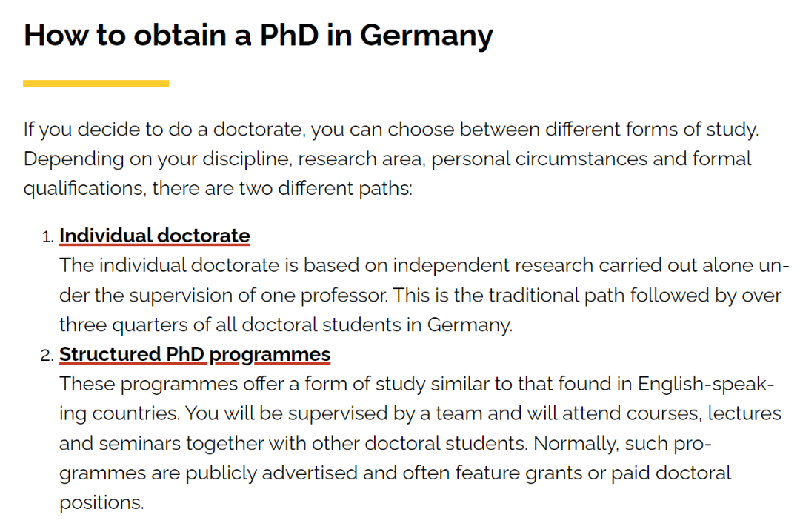This screenshot has height=532, width=800.
Task: Click the intro paragraph starting "If you decide"
Action: (391, 159)
